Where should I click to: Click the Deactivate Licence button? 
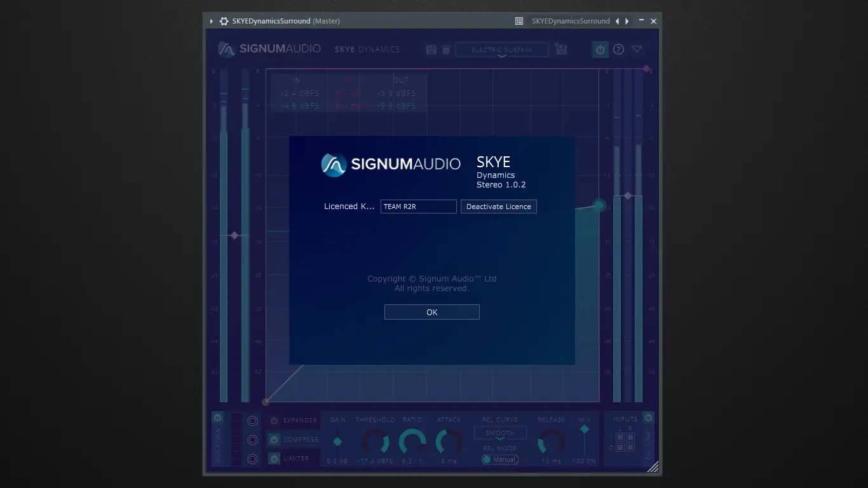(499, 207)
